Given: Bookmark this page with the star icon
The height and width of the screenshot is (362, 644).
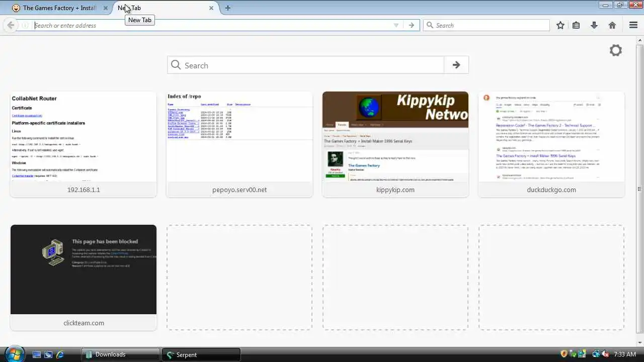Looking at the screenshot, I should (560, 25).
